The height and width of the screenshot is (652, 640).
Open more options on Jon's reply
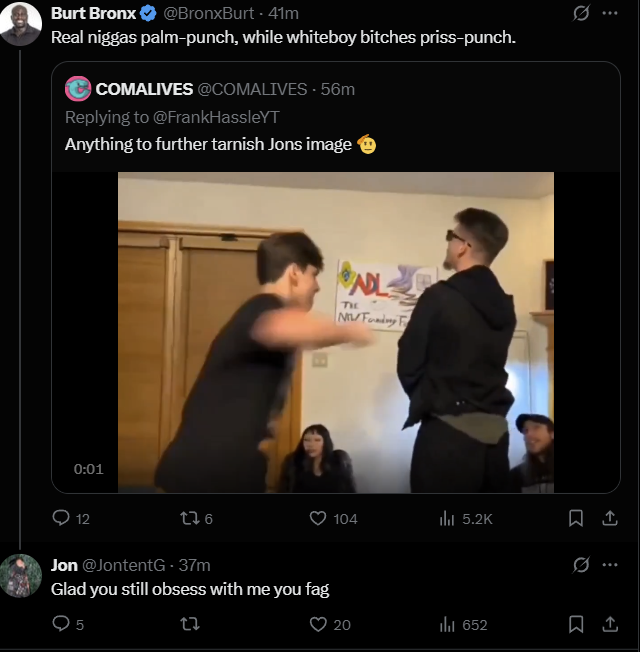click(x=609, y=565)
